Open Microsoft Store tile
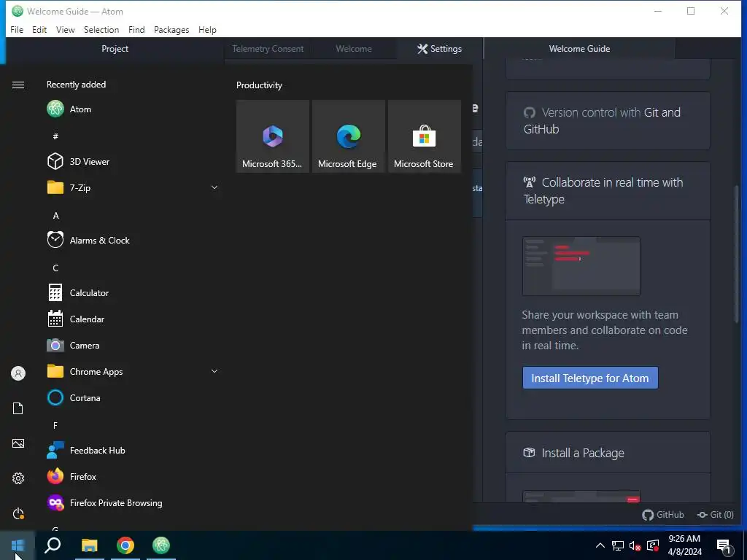Image resolution: width=747 pixels, height=560 pixels. 424,136
